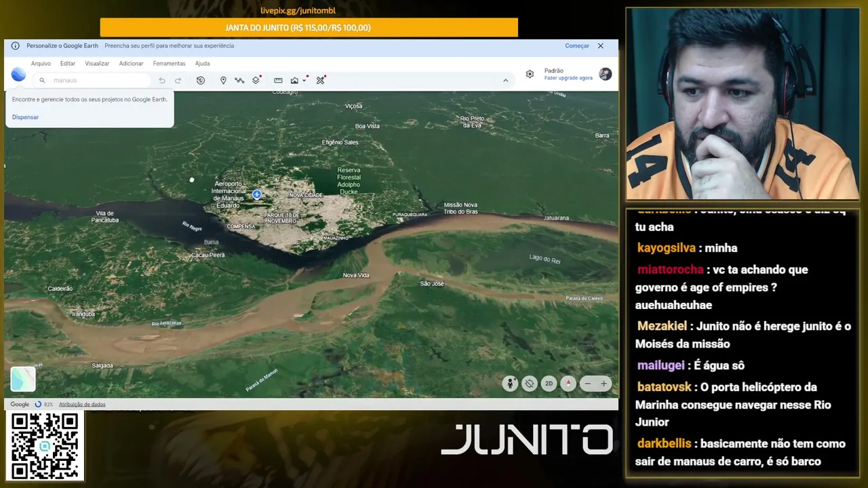Screen dimensions: 868x488
Task: Open the crossed tools icon in toolbar
Action: click(x=321, y=80)
